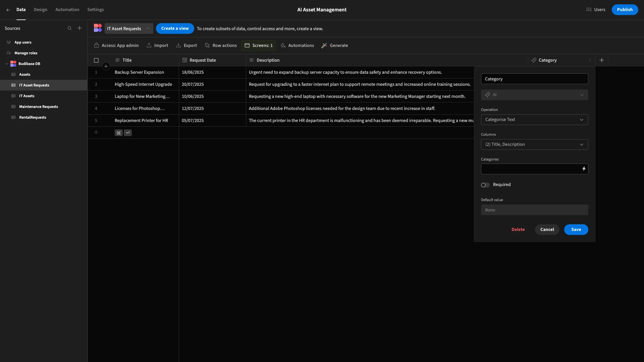Click the 20/07/2025 date cell

[212, 84]
